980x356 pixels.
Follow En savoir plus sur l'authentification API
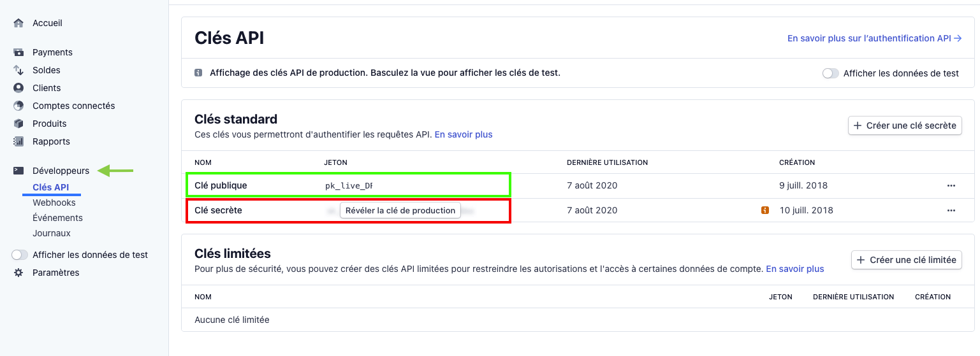[x=874, y=38]
